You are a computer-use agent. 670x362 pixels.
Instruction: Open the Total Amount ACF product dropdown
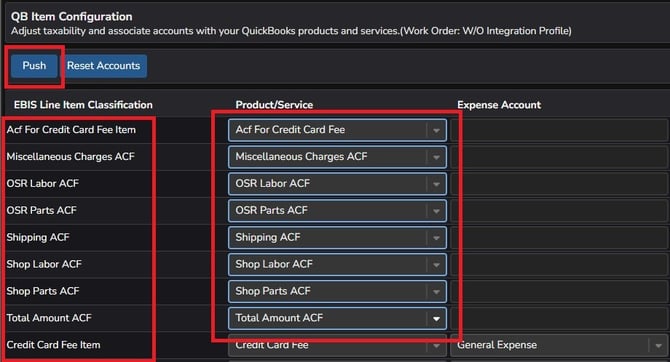pos(337,318)
